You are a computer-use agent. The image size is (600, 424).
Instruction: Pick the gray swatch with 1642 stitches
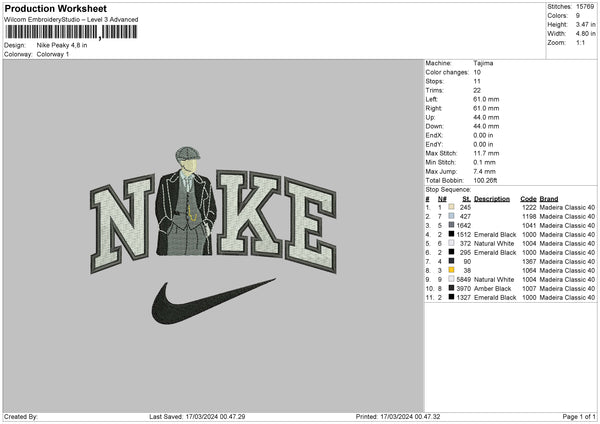pos(452,225)
